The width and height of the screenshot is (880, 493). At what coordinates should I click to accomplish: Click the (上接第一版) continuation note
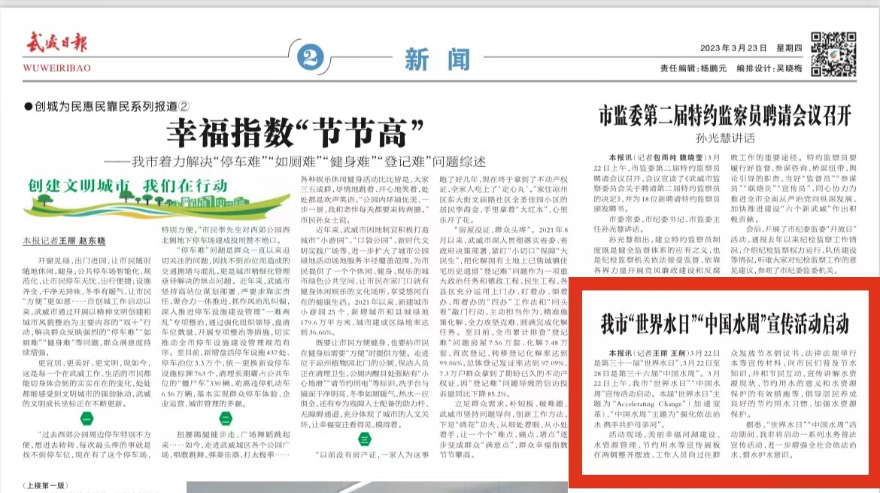coord(45,486)
